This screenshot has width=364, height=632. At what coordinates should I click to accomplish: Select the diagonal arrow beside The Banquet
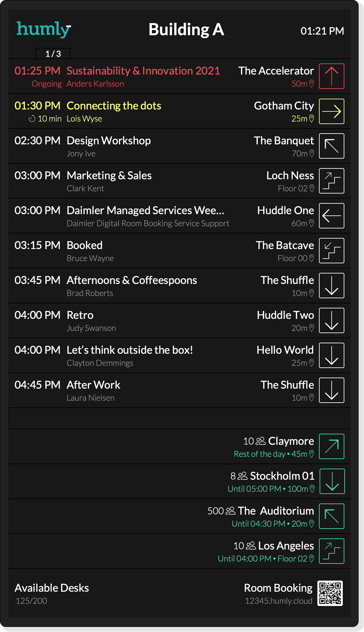pyautogui.click(x=331, y=146)
